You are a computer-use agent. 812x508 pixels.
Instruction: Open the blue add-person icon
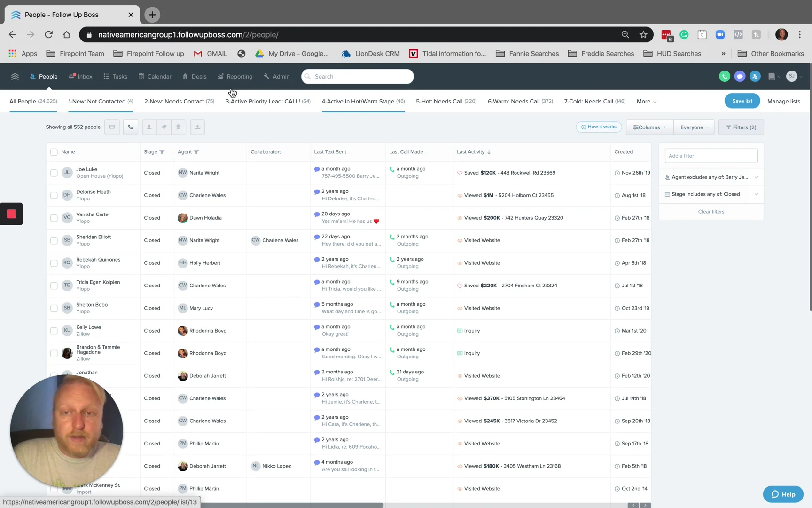755,76
